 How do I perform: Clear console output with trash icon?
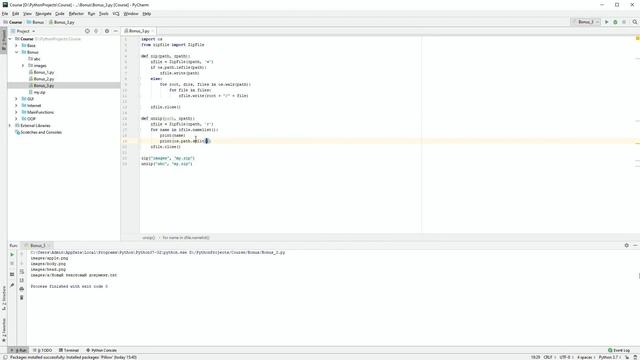pos(22,298)
